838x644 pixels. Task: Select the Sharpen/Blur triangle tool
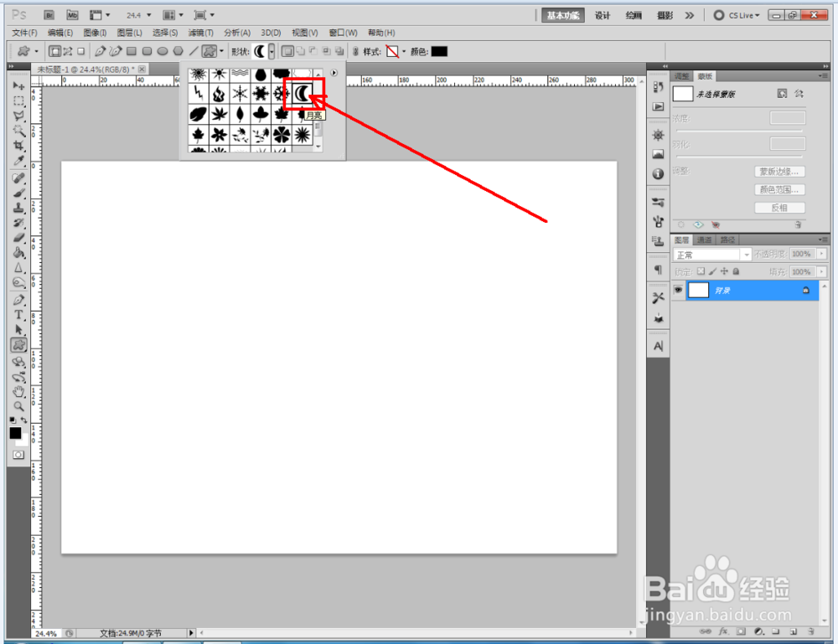point(18,267)
